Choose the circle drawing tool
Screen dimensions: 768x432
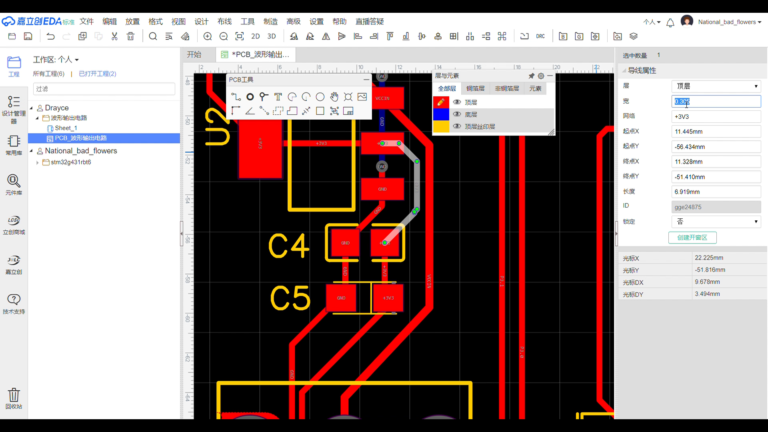320,97
